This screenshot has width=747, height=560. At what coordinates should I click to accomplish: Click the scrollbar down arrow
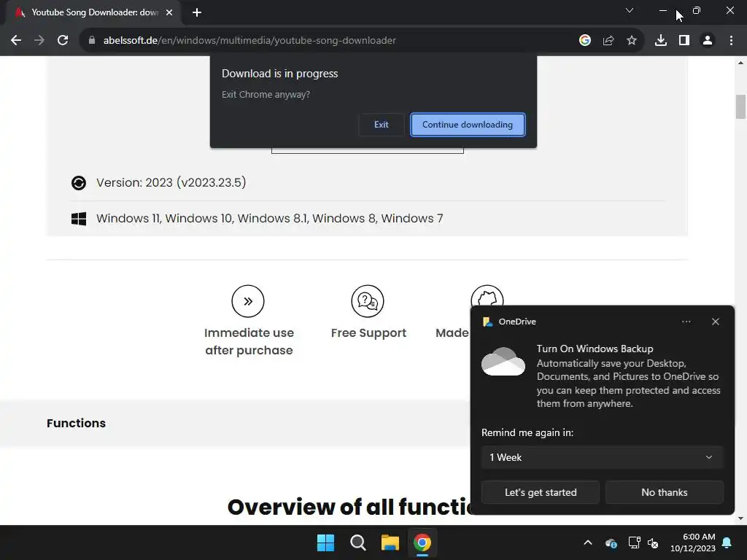pos(740,518)
